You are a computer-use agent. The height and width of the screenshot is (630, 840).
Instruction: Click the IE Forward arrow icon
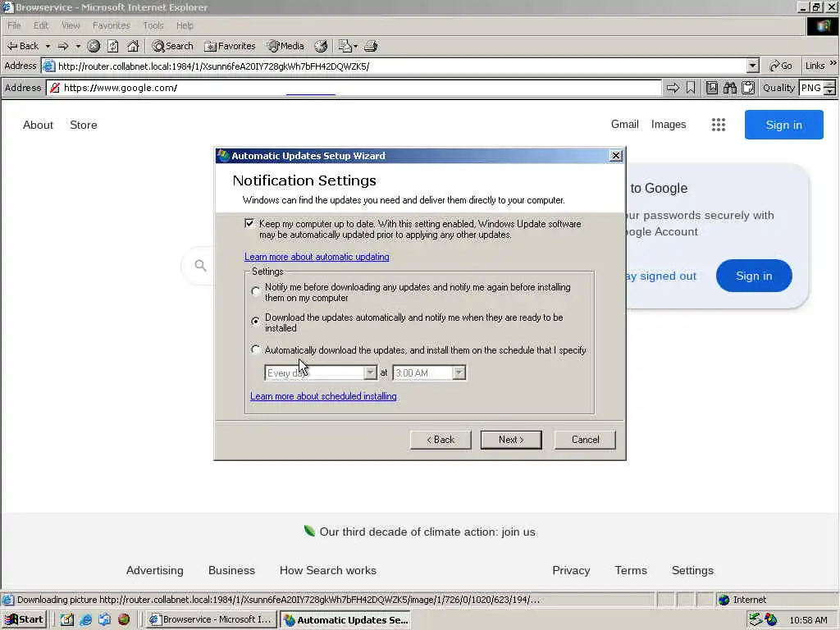pyautogui.click(x=63, y=46)
